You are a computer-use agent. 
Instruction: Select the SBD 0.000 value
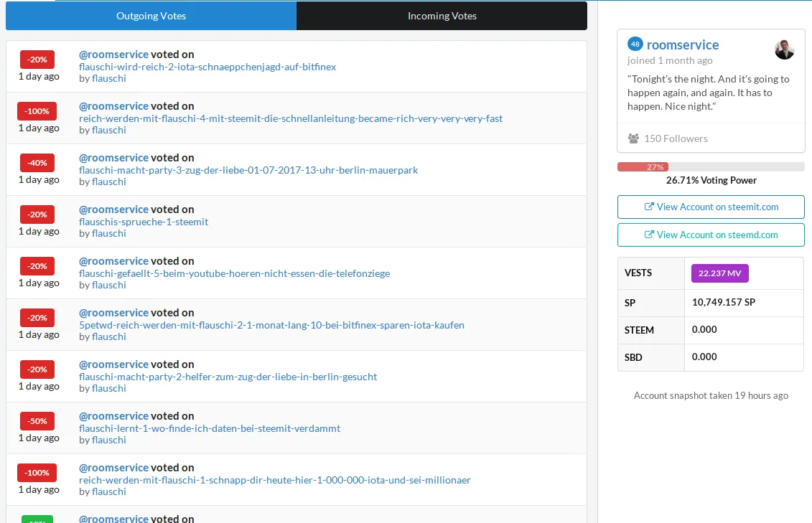click(704, 357)
